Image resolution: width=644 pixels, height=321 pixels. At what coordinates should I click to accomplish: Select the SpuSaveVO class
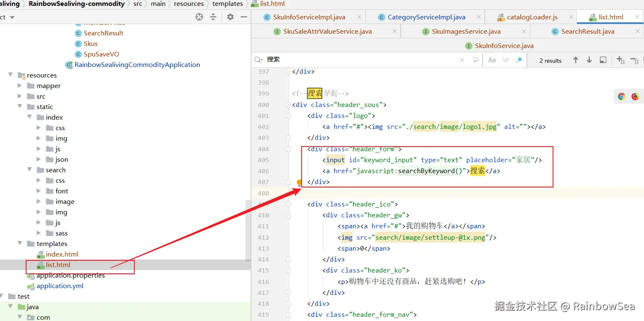[102, 54]
